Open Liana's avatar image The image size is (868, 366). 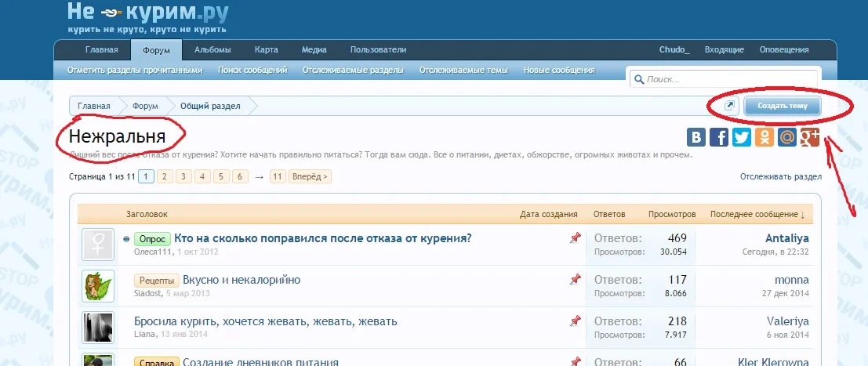(x=98, y=328)
